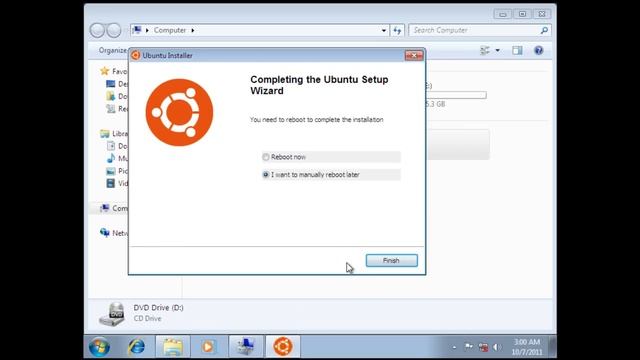Open Windows Media Player from the taskbar

pyautogui.click(x=208, y=347)
